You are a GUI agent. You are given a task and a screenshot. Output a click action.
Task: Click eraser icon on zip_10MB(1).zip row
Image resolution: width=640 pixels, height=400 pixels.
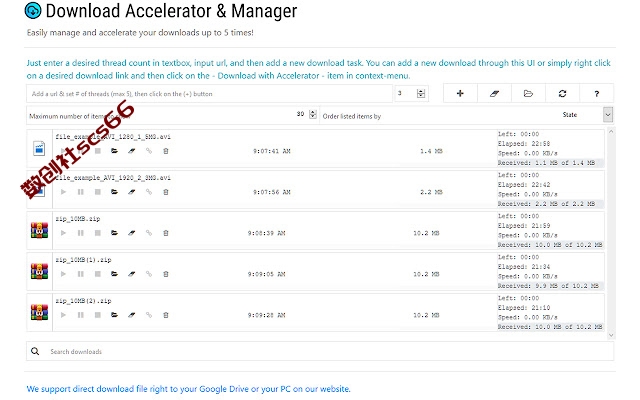(131, 274)
